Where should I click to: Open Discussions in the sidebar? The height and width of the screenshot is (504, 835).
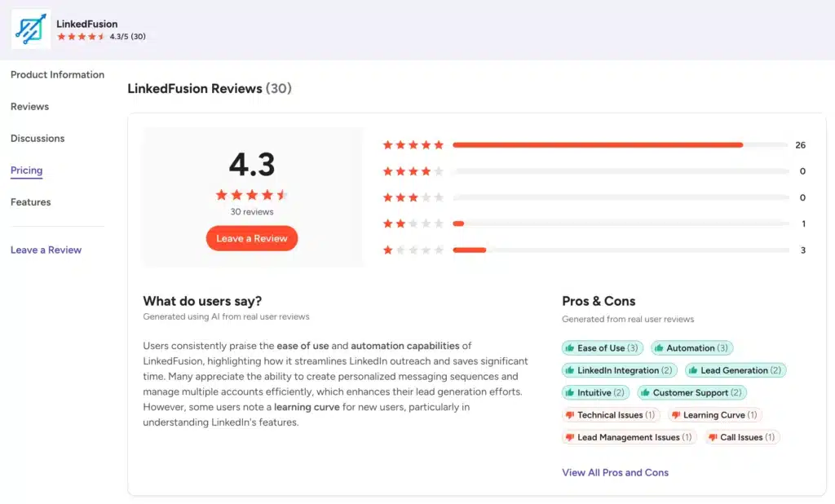[x=38, y=139]
